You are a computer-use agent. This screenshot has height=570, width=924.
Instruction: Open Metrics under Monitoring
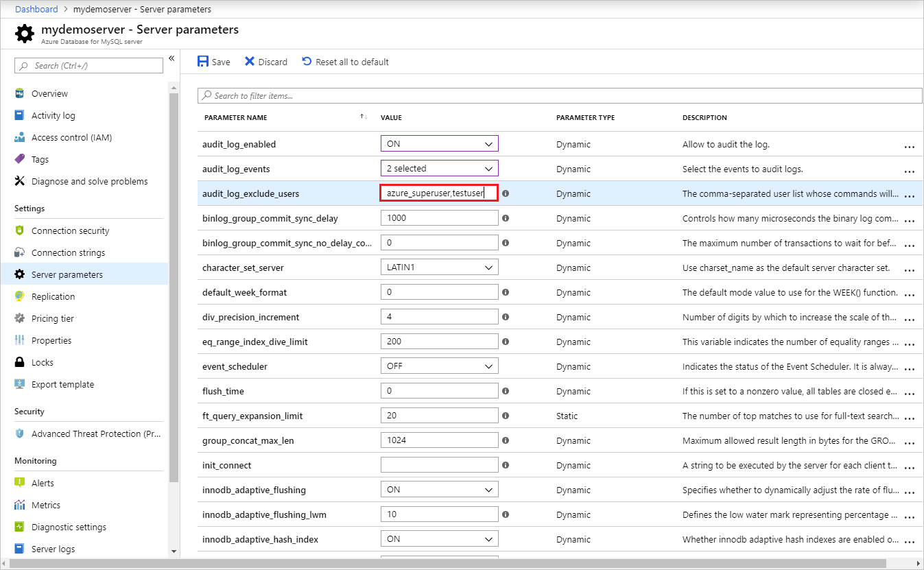pyautogui.click(x=46, y=505)
